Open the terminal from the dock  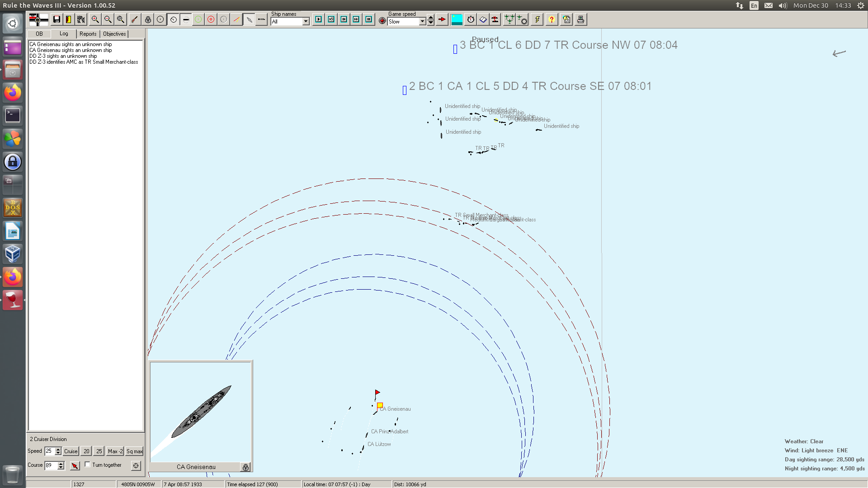[x=13, y=115]
